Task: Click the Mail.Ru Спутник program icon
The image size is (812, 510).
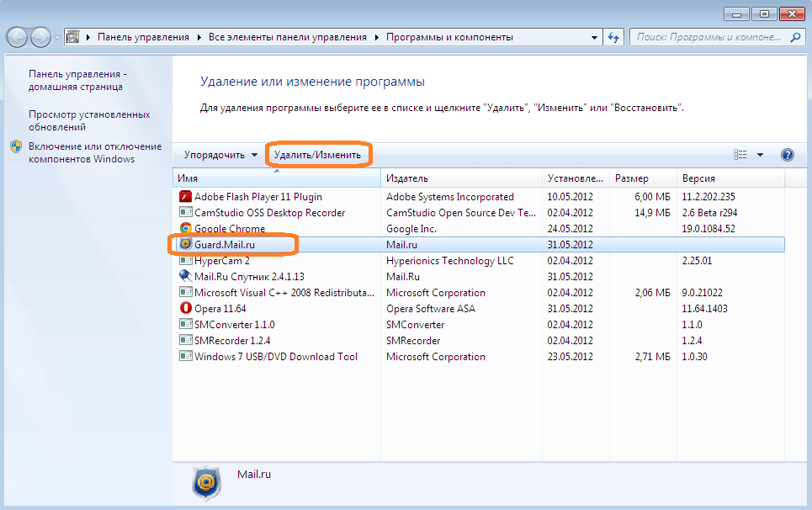Action: point(186,277)
